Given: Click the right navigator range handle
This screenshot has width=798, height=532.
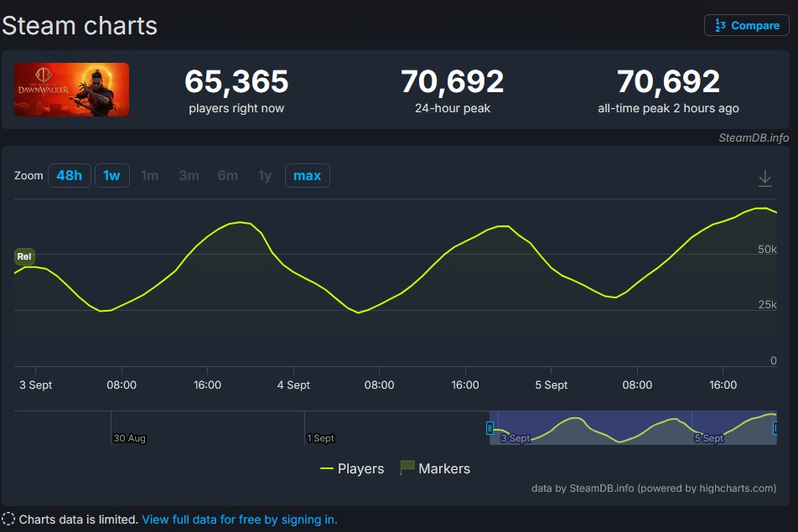Looking at the screenshot, I should click(x=775, y=428).
